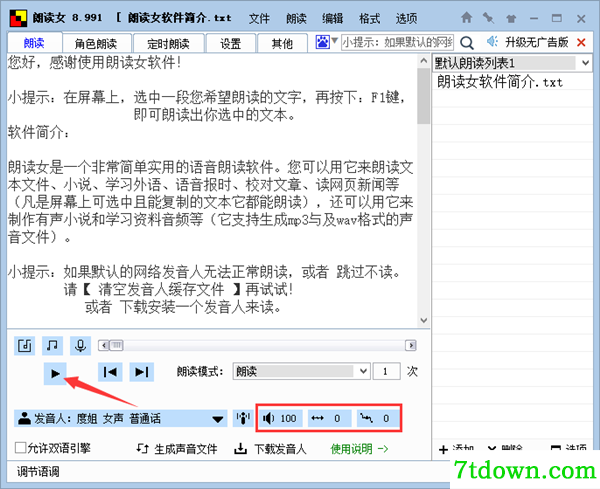
Task: Click the home icon in title bar
Action: pos(466,18)
